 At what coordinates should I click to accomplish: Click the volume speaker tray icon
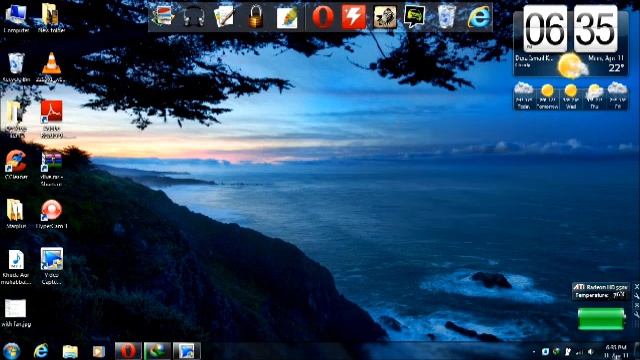coord(591,351)
